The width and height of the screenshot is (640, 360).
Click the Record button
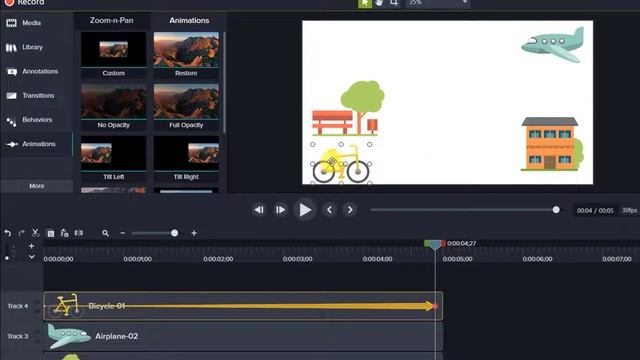click(x=24, y=2)
